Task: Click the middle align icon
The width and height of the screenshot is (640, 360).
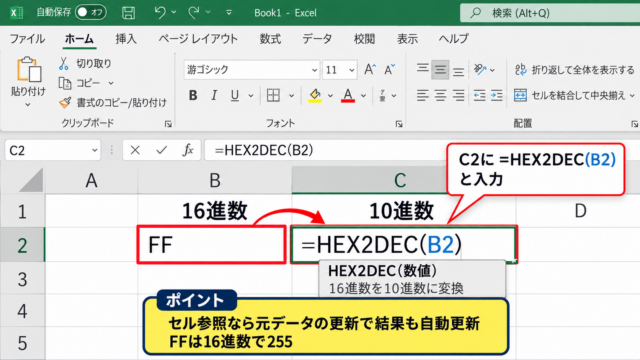Action: pyautogui.click(x=440, y=70)
